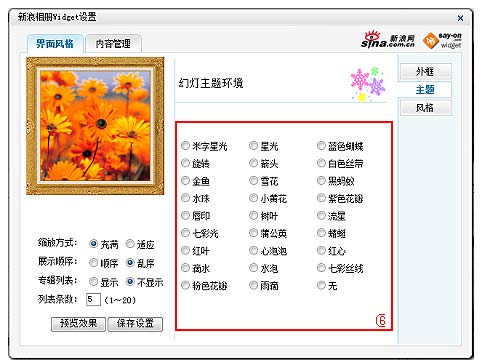Click the 展示顺序 label
The image size is (482, 362).
tap(57, 262)
